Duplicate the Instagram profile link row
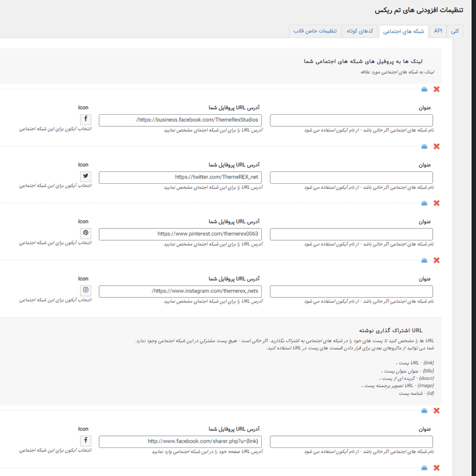The height and width of the screenshot is (476, 476). pyautogui.click(x=424, y=260)
